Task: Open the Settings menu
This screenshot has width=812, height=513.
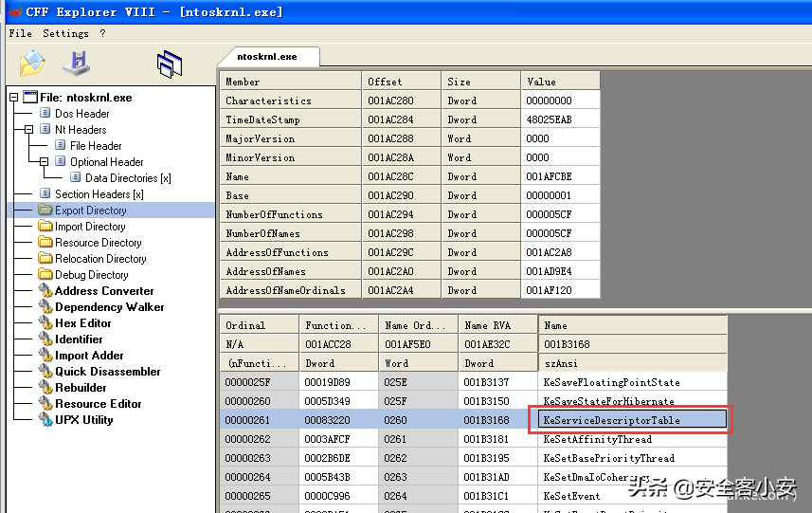Action: [x=65, y=33]
